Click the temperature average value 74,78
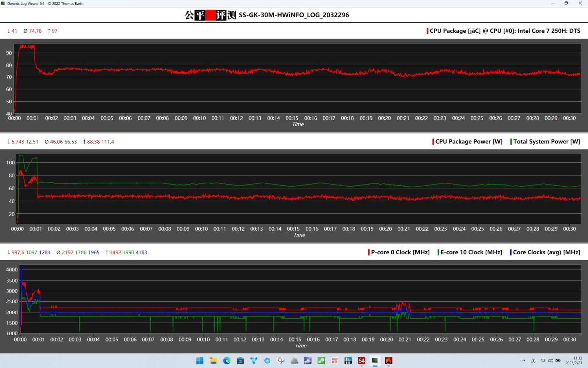 pos(35,31)
